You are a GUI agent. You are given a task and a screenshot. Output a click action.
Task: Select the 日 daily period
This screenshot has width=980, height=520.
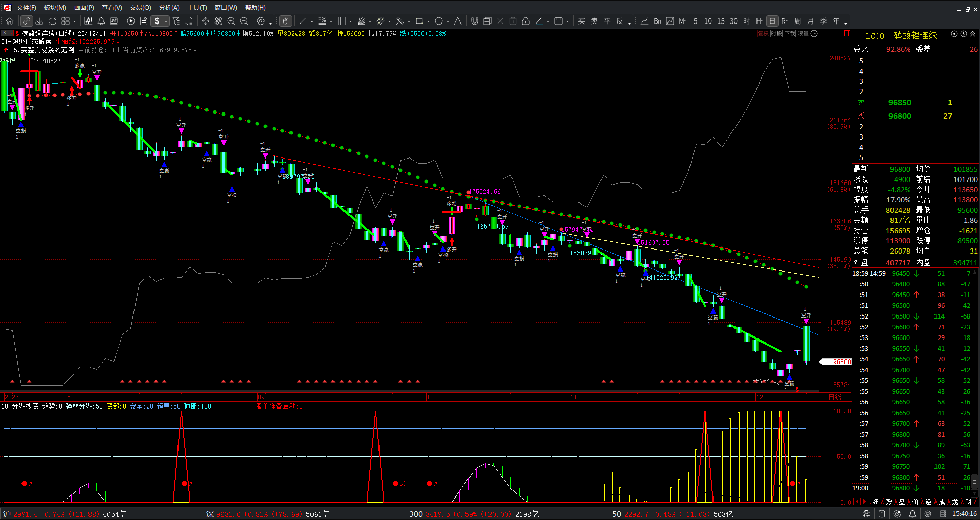772,21
